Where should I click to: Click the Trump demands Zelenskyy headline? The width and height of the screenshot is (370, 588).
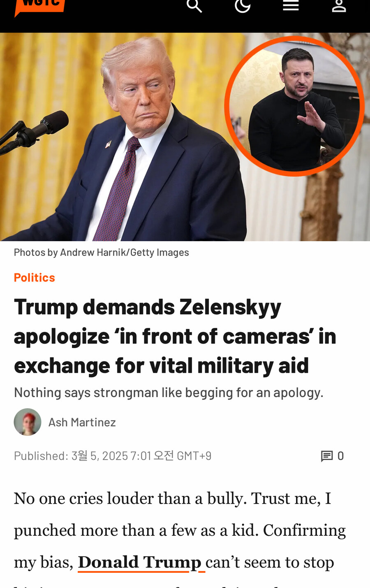175,336
